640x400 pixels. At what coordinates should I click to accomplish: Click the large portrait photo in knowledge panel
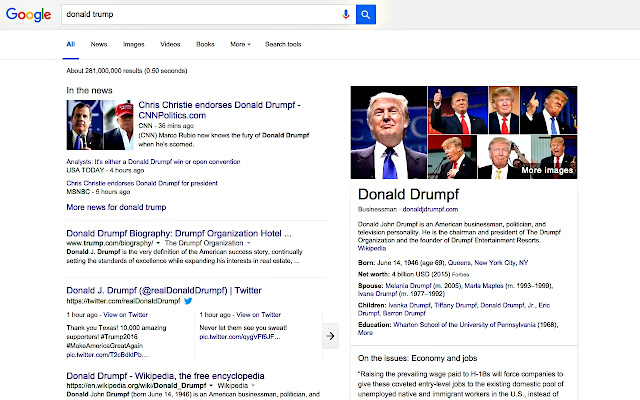click(x=389, y=132)
